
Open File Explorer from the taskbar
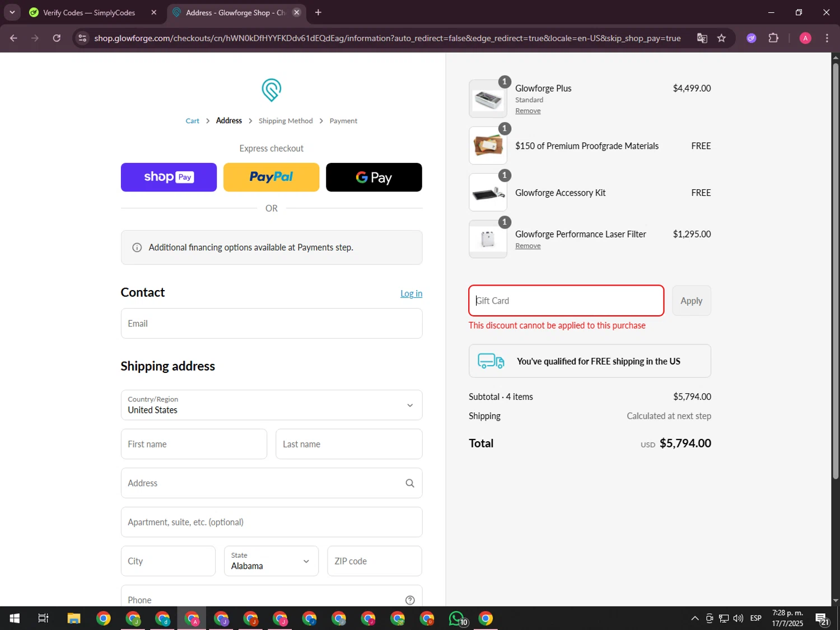[x=74, y=619]
